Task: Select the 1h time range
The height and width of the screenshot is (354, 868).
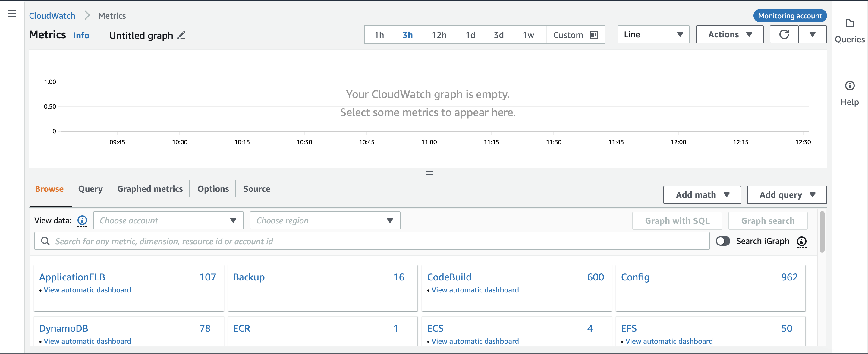Action: click(379, 35)
